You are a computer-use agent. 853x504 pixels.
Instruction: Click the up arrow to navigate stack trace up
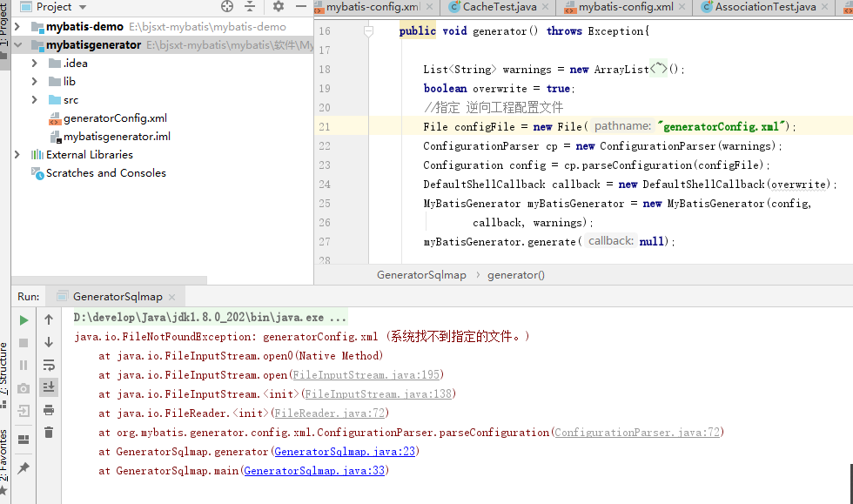[x=49, y=319]
